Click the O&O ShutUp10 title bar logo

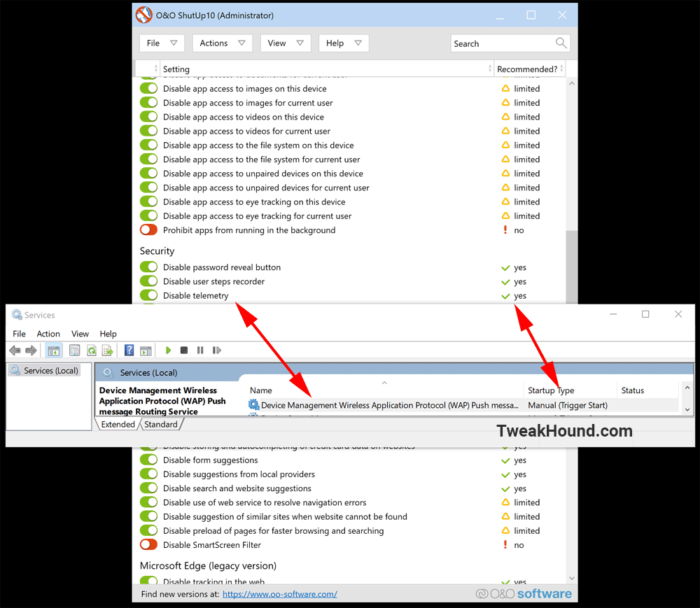tap(143, 15)
